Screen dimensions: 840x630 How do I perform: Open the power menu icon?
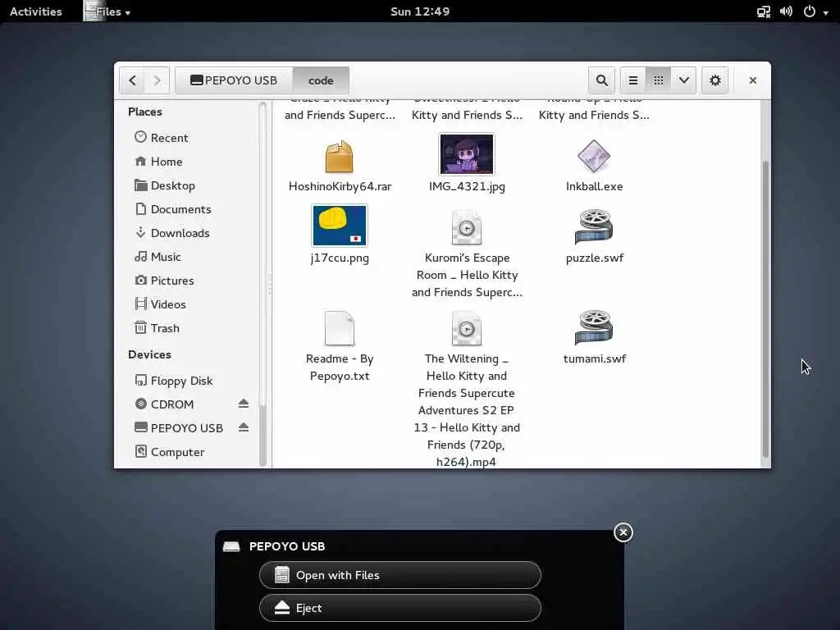pos(810,11)
